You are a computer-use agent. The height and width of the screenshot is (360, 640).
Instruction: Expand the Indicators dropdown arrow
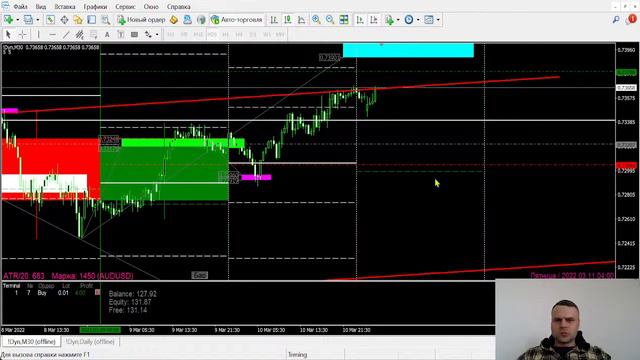[x=398, y=20]
